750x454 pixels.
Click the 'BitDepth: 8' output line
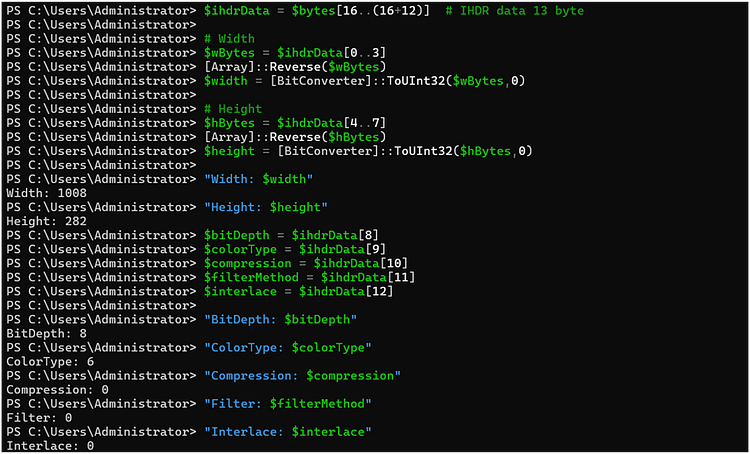(x=46, y=333)
